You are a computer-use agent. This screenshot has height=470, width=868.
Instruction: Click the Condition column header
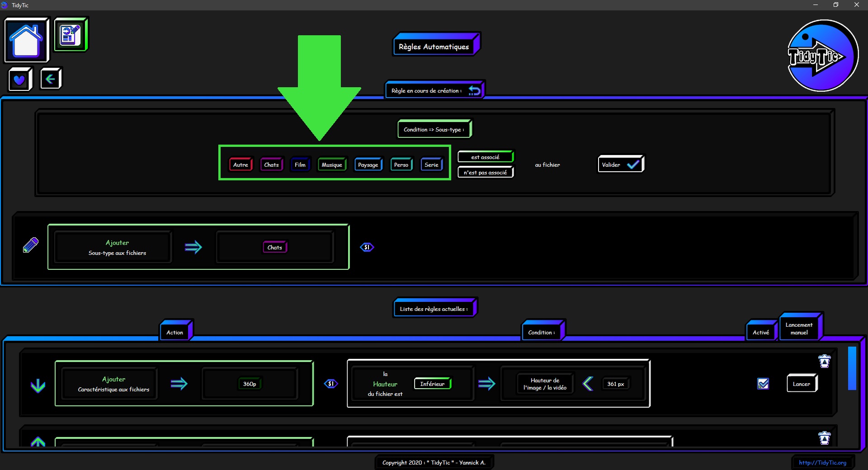pyautogui.click(x=542, y=332)
